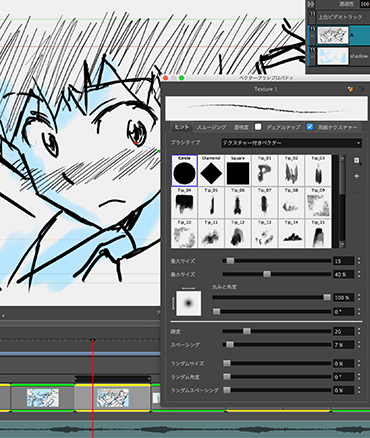This screenshot has width=370, height=438.
Task: Select the Circle brush tip
Action: (x=184, y=170)
